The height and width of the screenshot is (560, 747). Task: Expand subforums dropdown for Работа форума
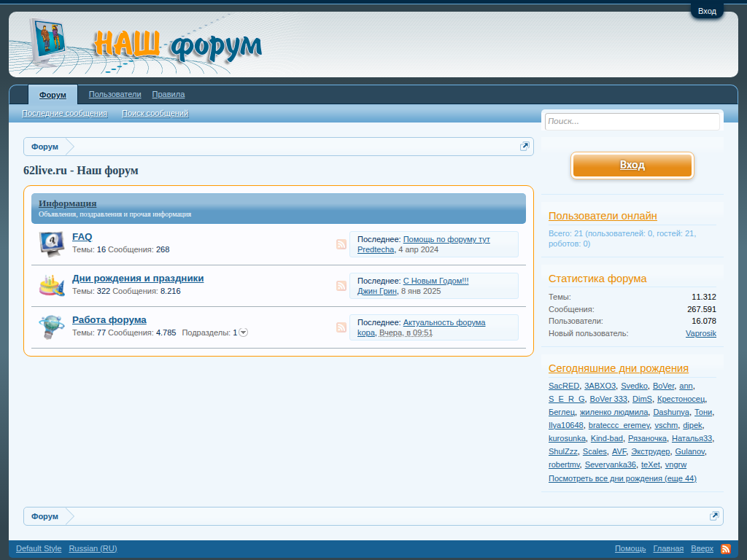click(244, 332)
